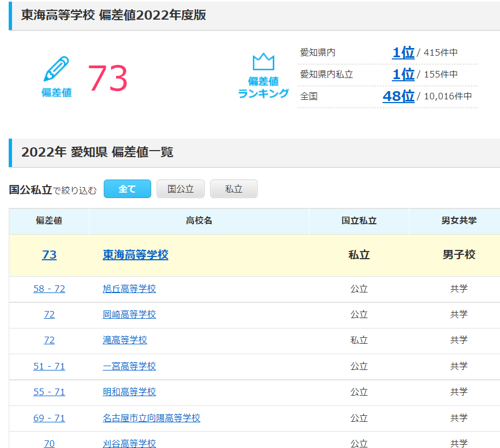Click the / 10,016件中 text

tap(444, 96)
